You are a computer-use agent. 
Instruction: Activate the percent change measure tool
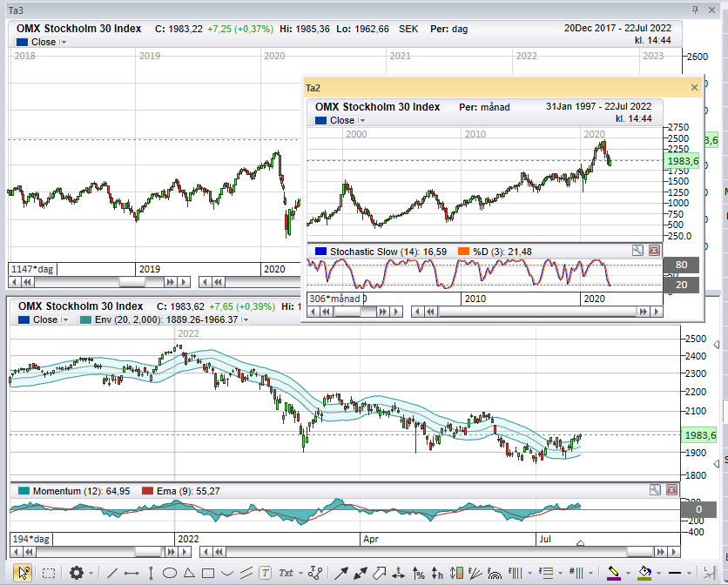(x=418, y=574)
